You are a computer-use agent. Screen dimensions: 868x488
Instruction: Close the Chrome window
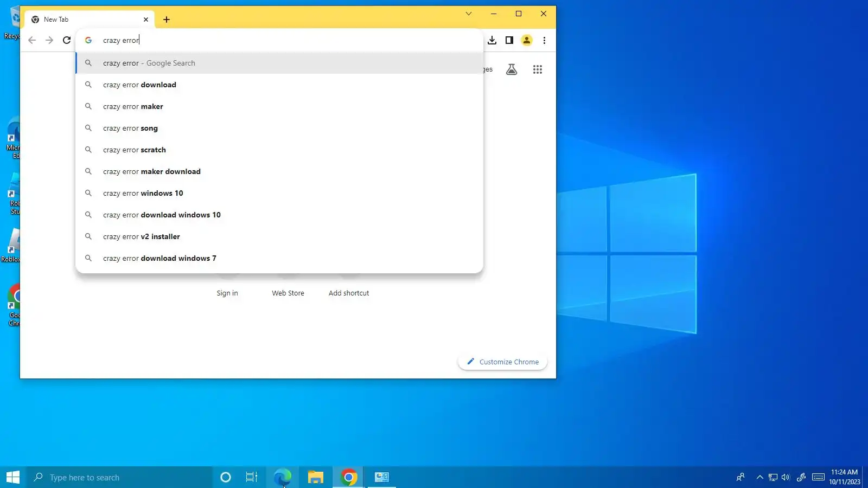(x=544, y=14)
